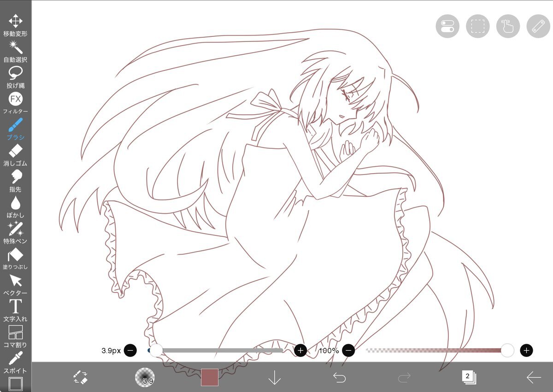The height and width of the screenshot is (392, 553).
Task: Click the brush thickness slider track
Action: click(215, 351)
